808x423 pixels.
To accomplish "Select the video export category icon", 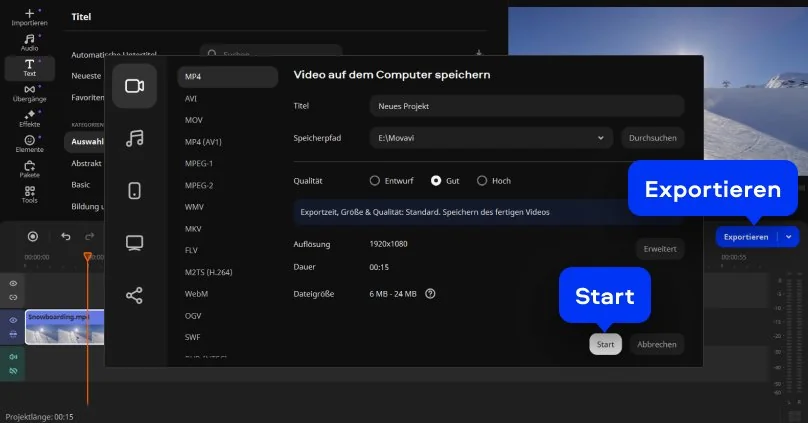I will (x=134, y=86).
